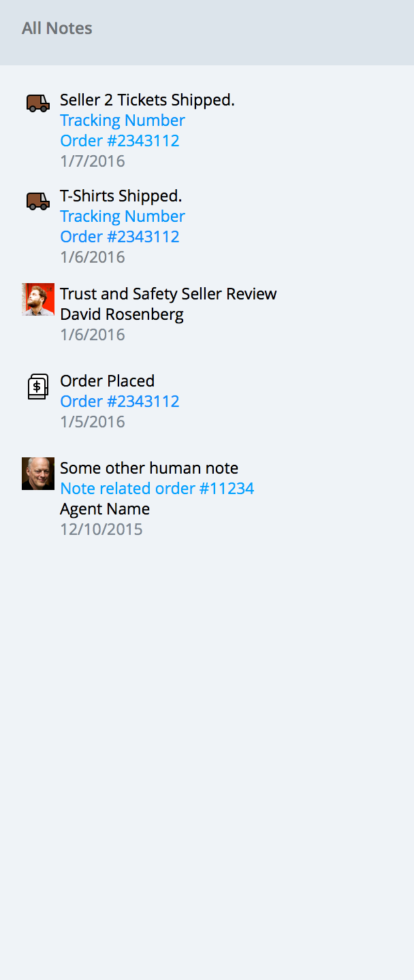
Task: Select the Order Placed dollar document icon
Action: point(38,387)
